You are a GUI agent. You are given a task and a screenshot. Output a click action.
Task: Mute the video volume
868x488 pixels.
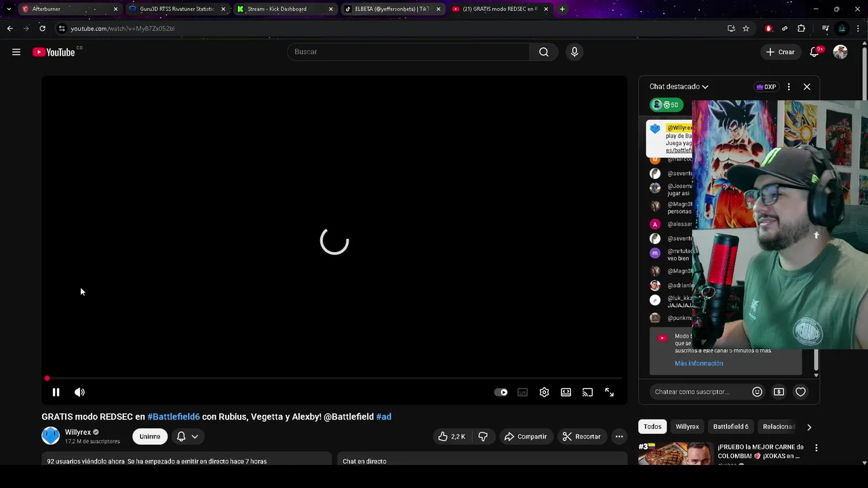tap(79, 392)
